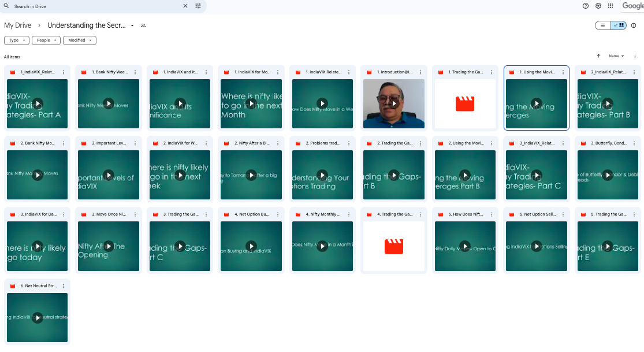
Task: Go to My Drive breadcrumb
Action: pos(17,25)
